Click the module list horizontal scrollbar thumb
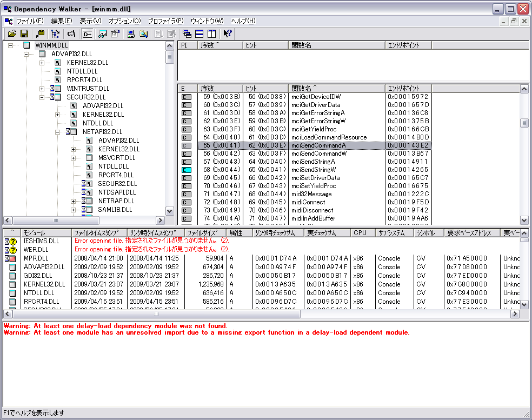Screen dimensions: 532x420 (x=156, y=314)
